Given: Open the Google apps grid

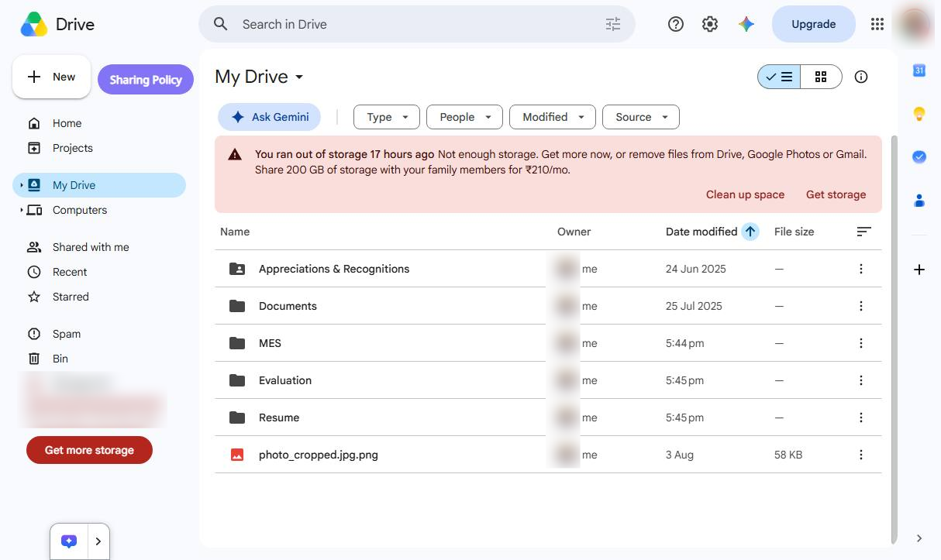Looking at the screenshot, I should [877, 24].
